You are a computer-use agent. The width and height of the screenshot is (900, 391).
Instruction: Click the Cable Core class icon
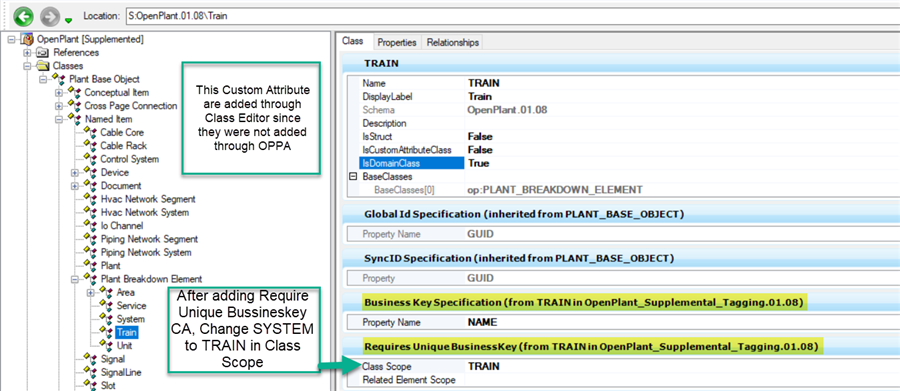point(91,132)
